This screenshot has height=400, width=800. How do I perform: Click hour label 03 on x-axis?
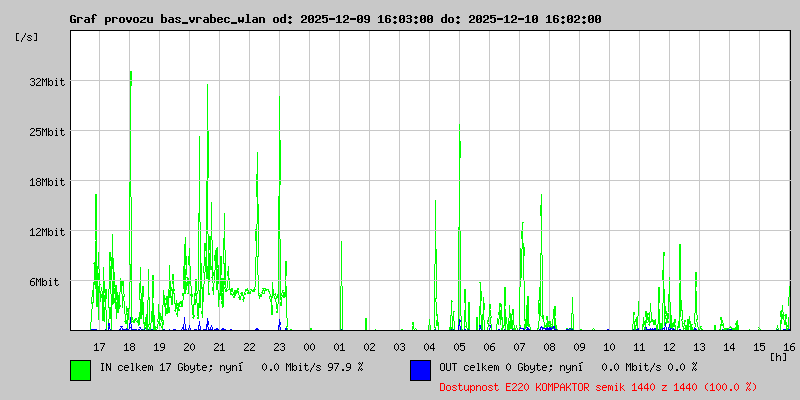point(399,347)
